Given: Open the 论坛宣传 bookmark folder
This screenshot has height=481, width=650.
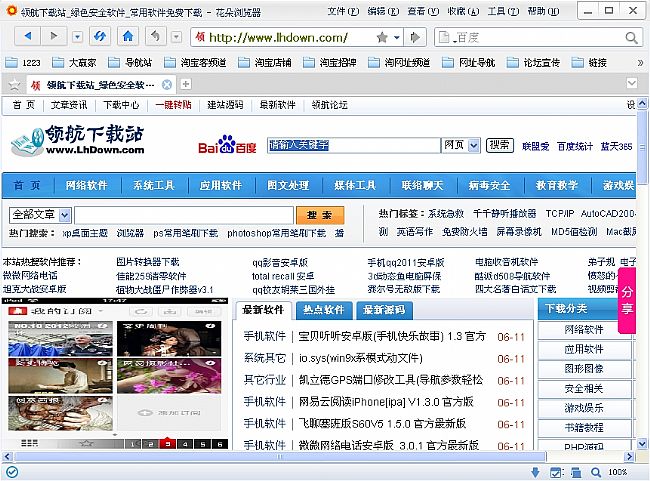Looking at the screenshot, I should [x=534, y=63].
